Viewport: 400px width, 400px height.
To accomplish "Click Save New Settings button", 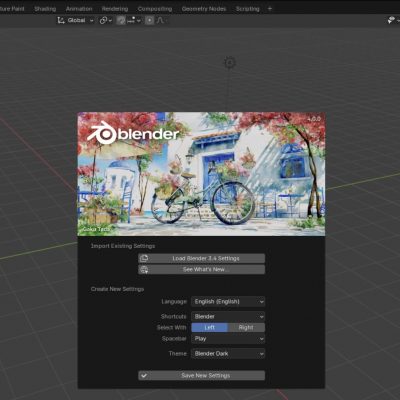I will pos(202,375).
